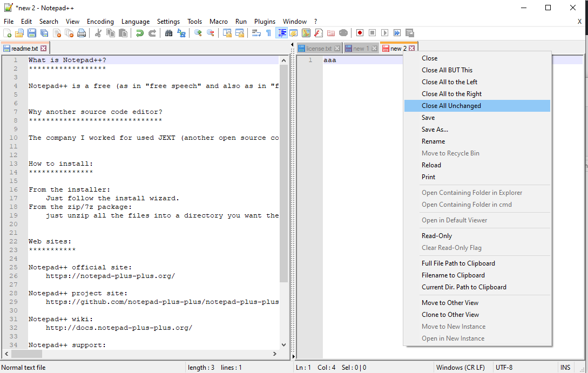This screenshot has width=588, height=373.
Task: Open the ? help menu
Action: click(x=315, y=22)
